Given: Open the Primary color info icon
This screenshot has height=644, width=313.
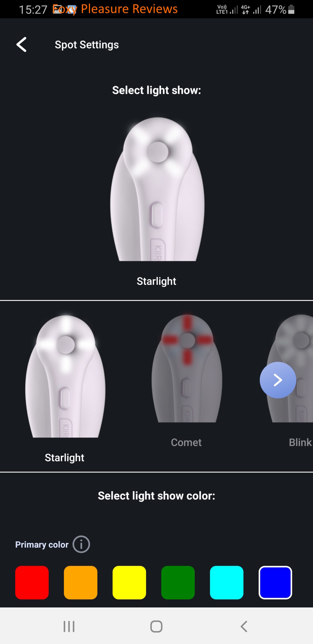Looking at the screenshot, I should (x=81, y=544).
